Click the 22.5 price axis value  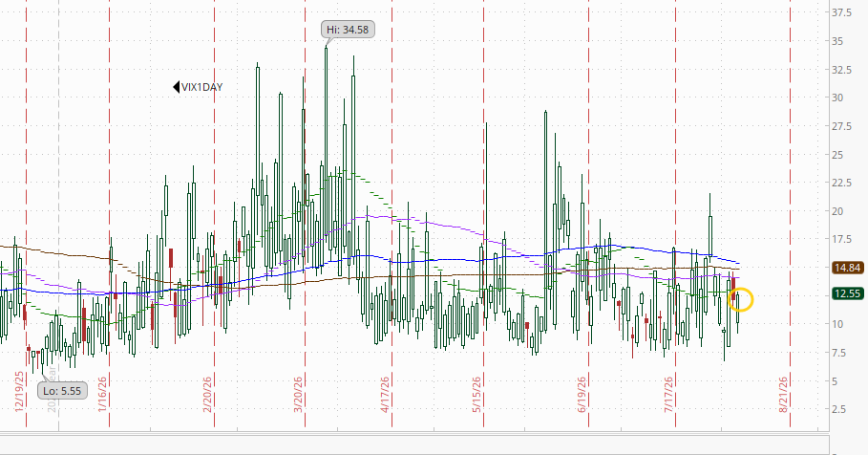point(842,183)
